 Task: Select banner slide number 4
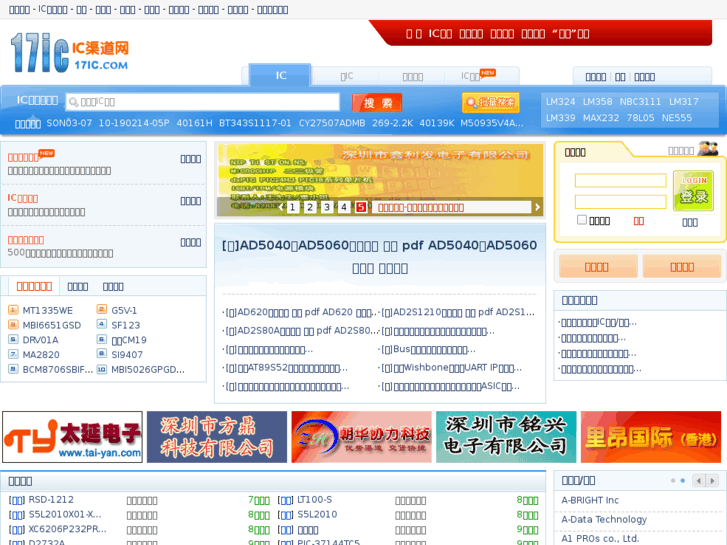pos(344,207)
